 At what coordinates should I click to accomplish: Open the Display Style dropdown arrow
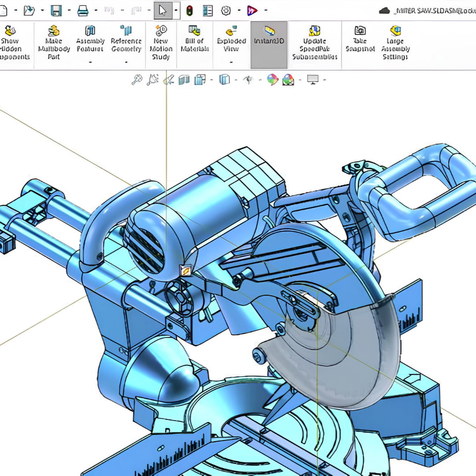click(x=236, y=80)
